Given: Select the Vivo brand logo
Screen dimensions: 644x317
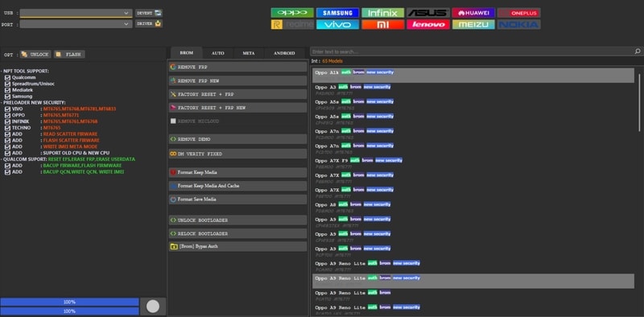Looking at the screenshot, I should coord(337,25).
